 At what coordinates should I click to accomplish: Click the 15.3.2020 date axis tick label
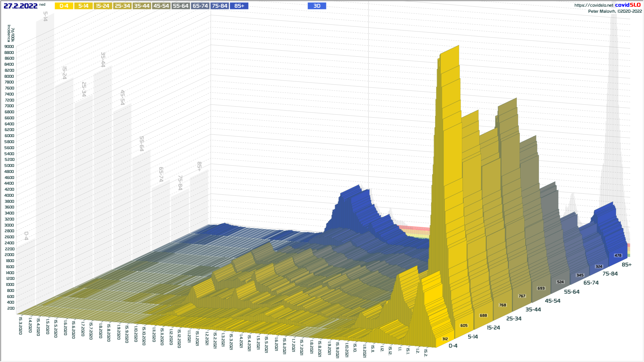tap(20, 325)
